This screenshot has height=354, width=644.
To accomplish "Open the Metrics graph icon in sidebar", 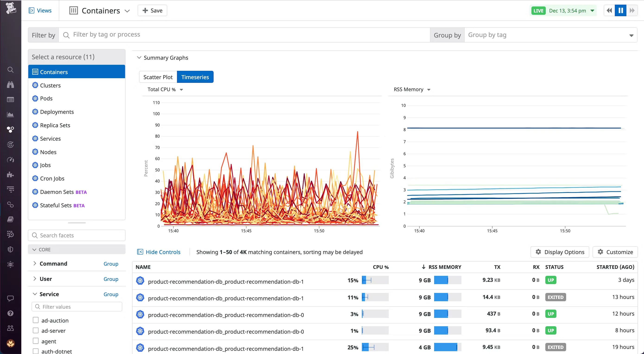I will [10, 115].
